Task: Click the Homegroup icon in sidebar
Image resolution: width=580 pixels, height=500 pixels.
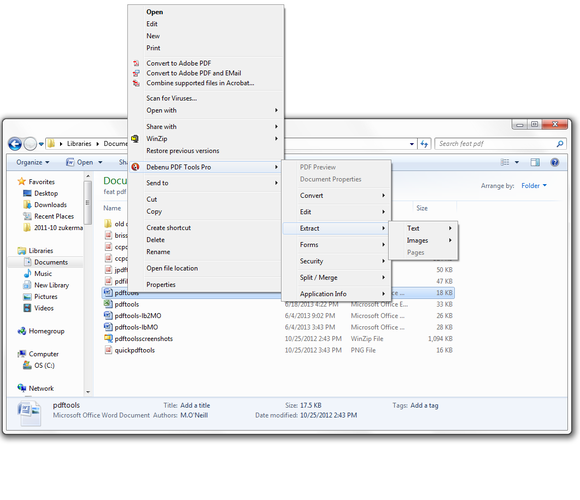Action: (22, 331)
